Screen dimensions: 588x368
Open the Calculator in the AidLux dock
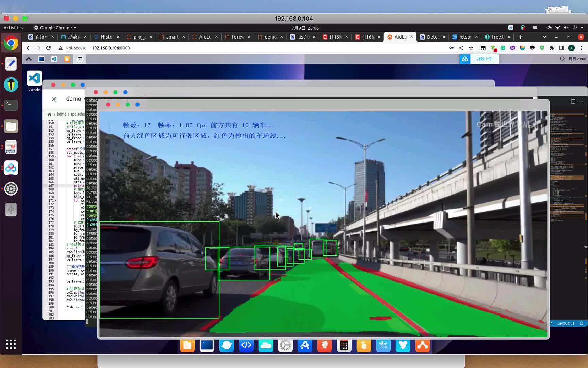[x=344, y=345]
